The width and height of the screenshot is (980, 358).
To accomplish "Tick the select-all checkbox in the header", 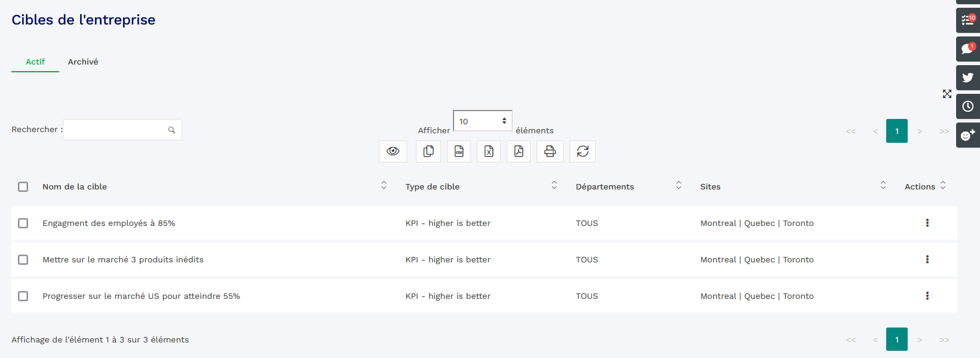I will pyautogui.click(x=23, y=186).
